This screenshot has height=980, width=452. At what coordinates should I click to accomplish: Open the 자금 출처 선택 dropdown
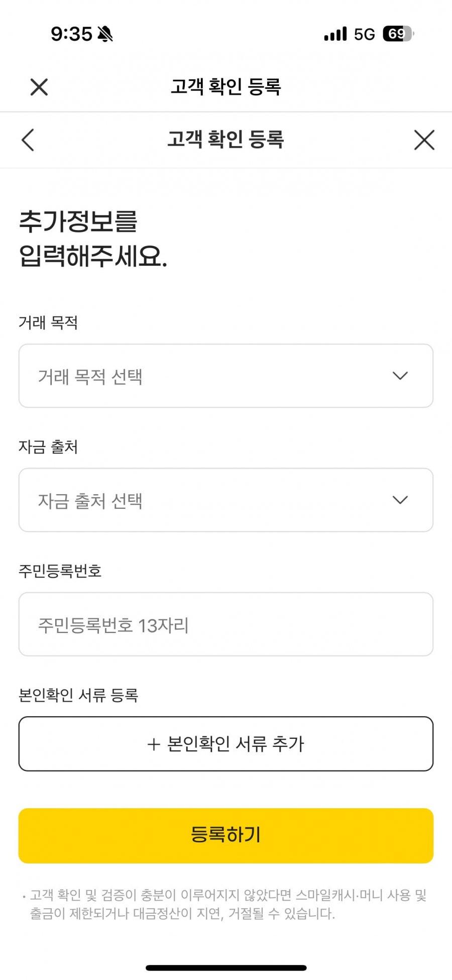226,500
